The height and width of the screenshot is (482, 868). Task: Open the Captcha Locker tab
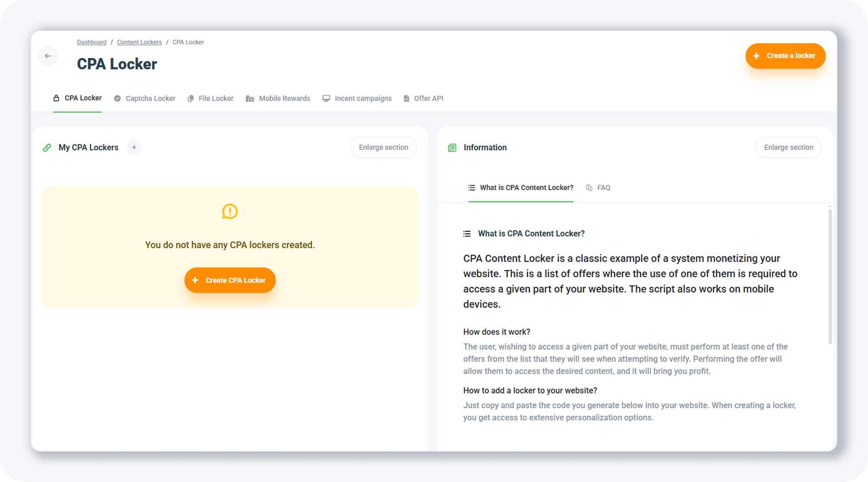coord(145,98)
